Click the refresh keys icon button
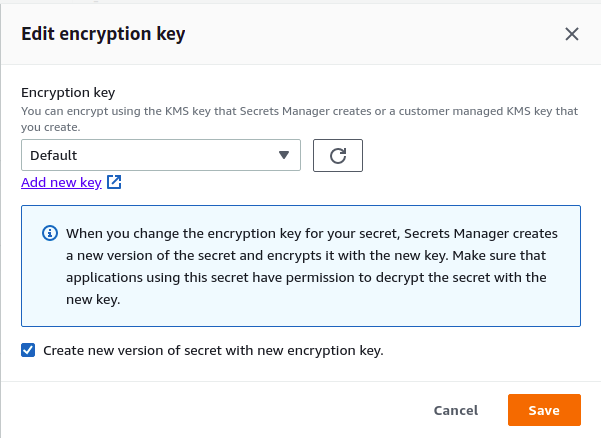Viewport: 601px width, 438px height. (337, 155)
